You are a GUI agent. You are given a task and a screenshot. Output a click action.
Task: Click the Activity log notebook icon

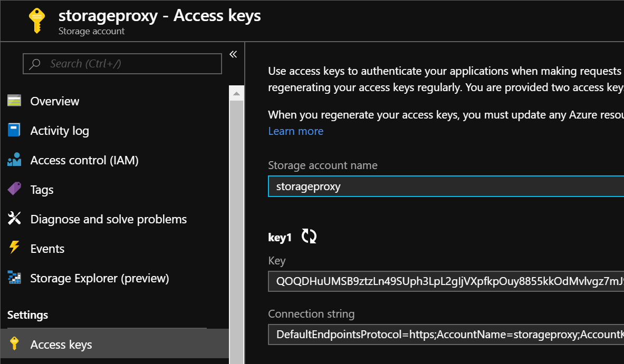[14, 130]
